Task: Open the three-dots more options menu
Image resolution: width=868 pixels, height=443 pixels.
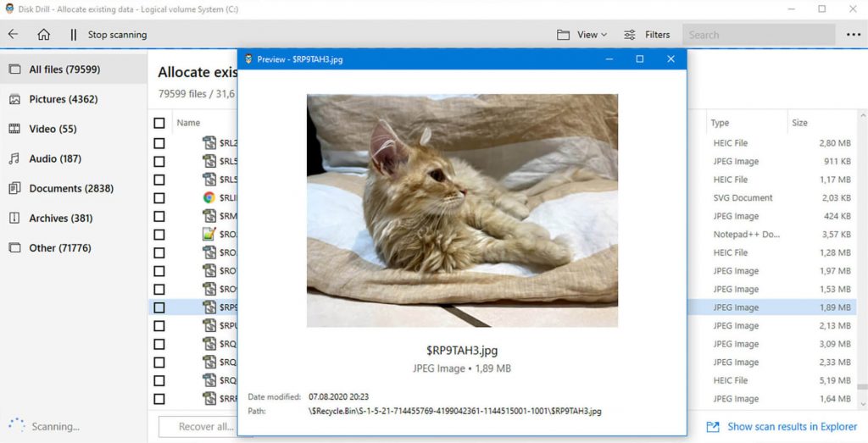Action: pyautogui.click(x=853, y=35)
